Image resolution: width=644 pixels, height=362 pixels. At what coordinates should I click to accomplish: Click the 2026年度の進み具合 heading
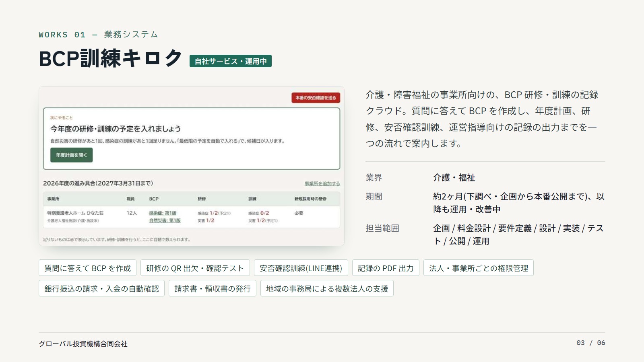tap(98, 183)
